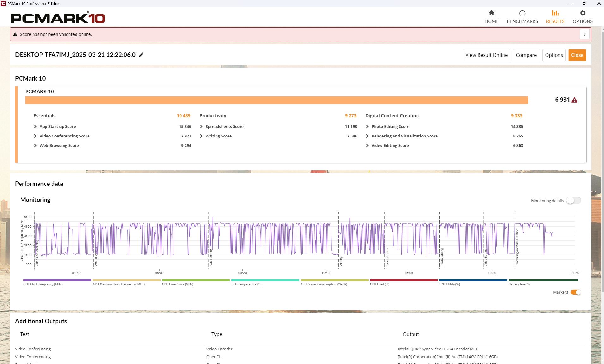
Task: Select the CPU Temperature legend color bar
Action: pos(265,280)
